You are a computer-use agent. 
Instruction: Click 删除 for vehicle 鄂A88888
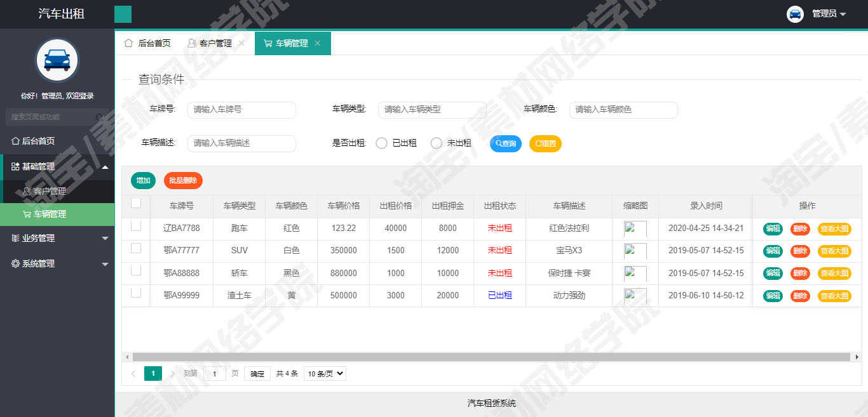tap(800, 274)
